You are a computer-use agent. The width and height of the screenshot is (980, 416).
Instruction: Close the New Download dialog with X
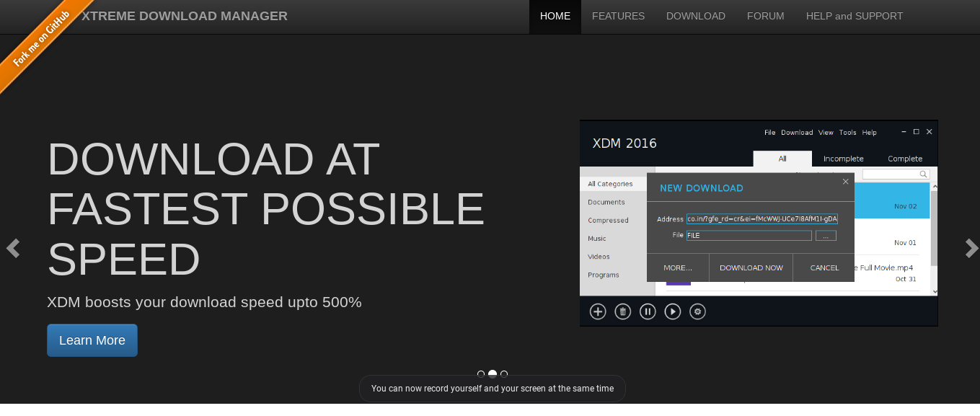coord(846,182)
